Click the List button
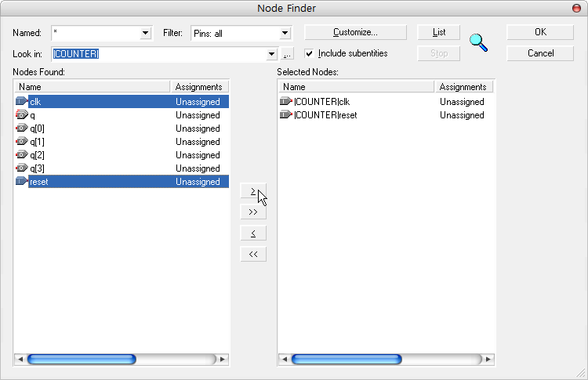588x380 pixels. coord(439,32)
